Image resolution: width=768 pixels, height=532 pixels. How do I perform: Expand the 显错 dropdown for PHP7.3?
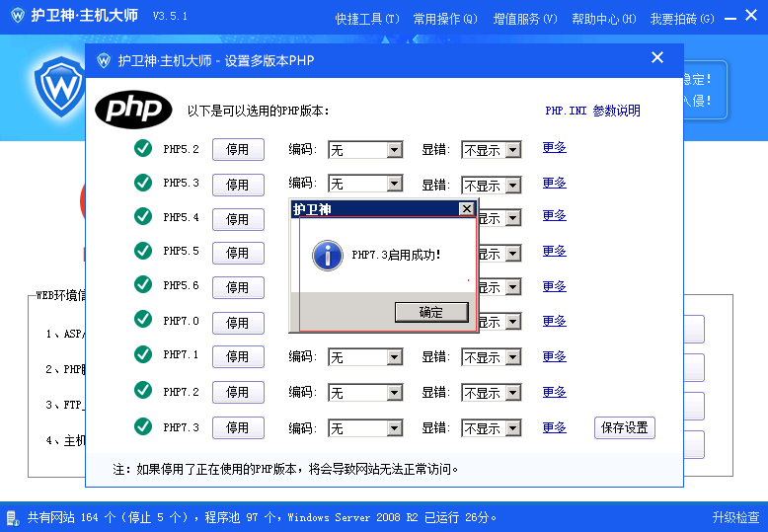(512, 428)
